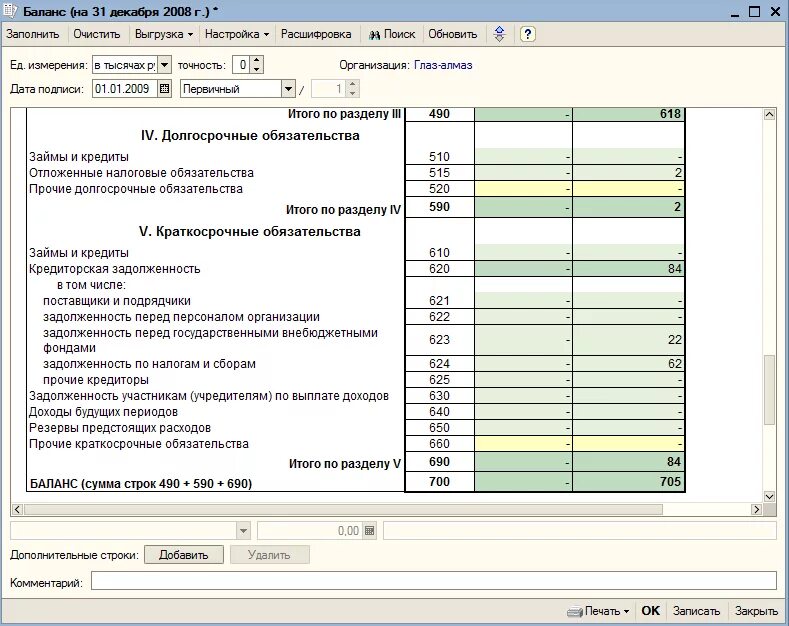Click 'Кредиторская задолженность' row label
The width and height of the screenshot is (789, 626).
114,269
